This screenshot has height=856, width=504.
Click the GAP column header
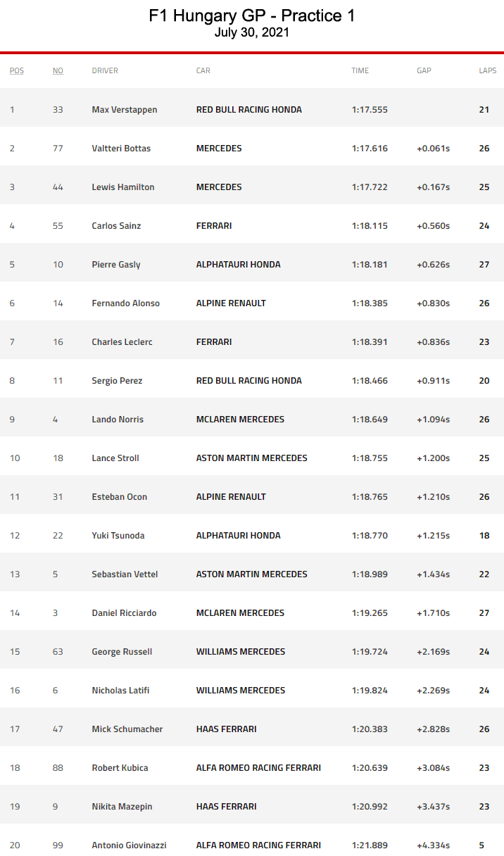pyautogui.click(x=424, y=70)
